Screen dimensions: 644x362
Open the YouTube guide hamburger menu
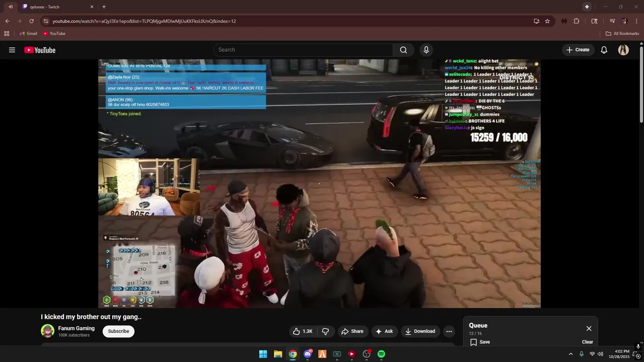(12, 50)
